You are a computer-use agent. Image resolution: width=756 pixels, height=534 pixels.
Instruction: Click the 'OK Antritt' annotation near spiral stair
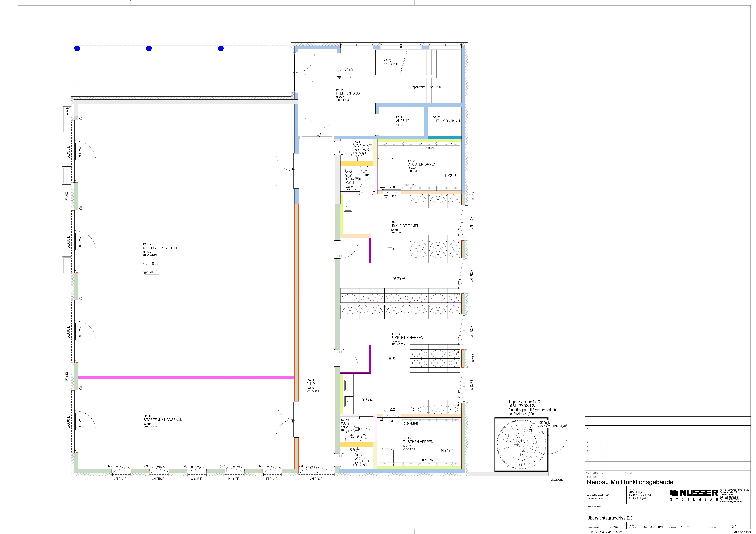click(545, 422)
